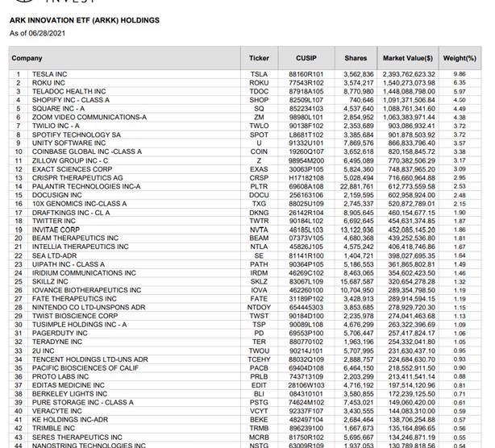Click shares value 740,646
This screenshot has width=495, height=448.
[361, 100]
